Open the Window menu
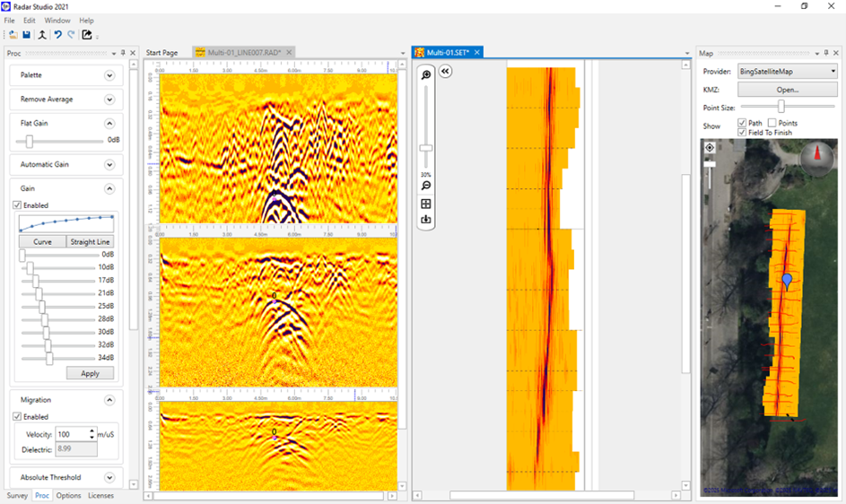The width and height of the screenshot is (846, 504). pyautogui.click(x=57, y=21)
